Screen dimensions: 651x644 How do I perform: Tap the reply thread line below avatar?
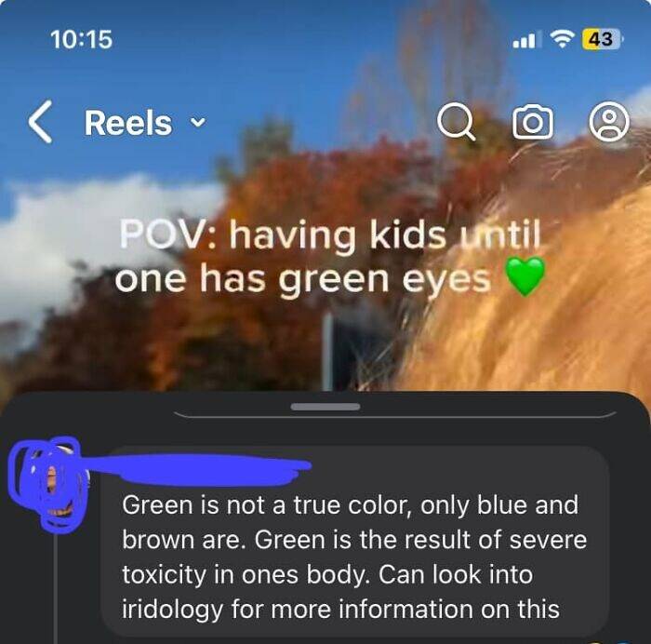(x=56, y=590)
